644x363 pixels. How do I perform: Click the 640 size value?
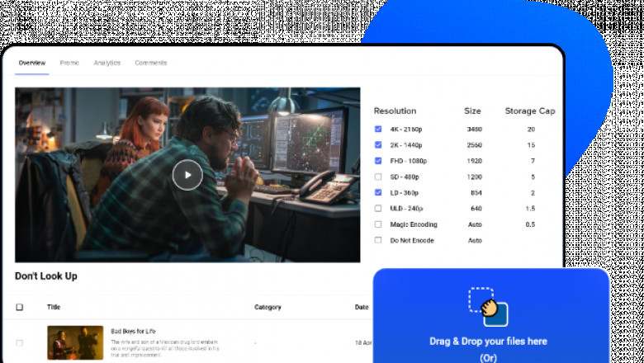pyautogui.click(x=476, y=209)
